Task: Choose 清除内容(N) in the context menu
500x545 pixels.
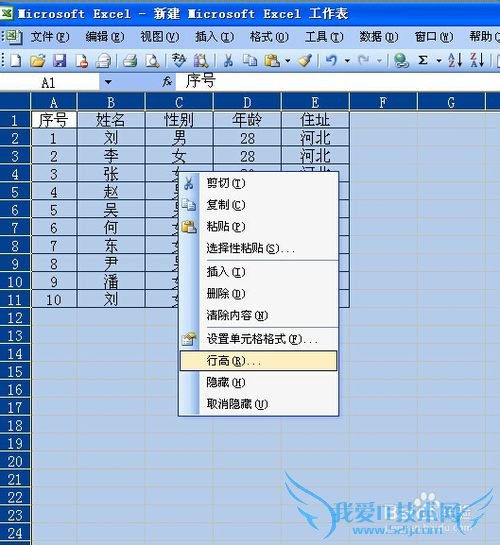Action: click(x=259, y=315)
